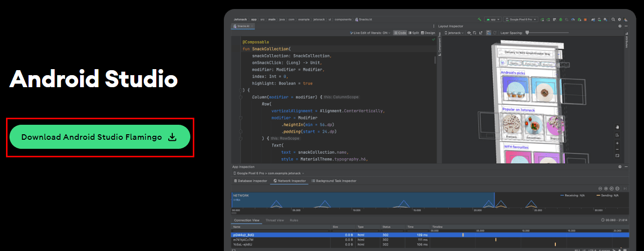Open the app run configuration dropdown
Screen dimensions: 644x251
pos(493,20)
